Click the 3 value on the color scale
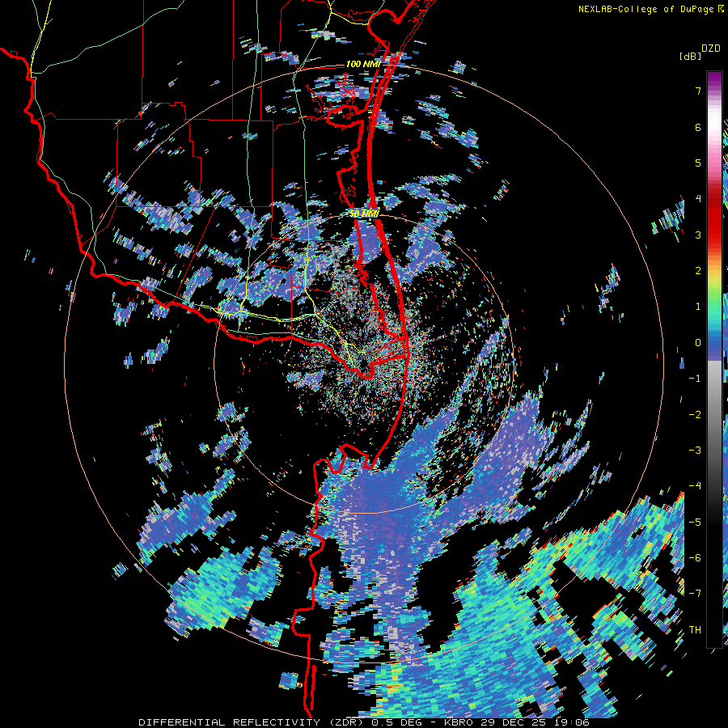 (x=698, y=235)
